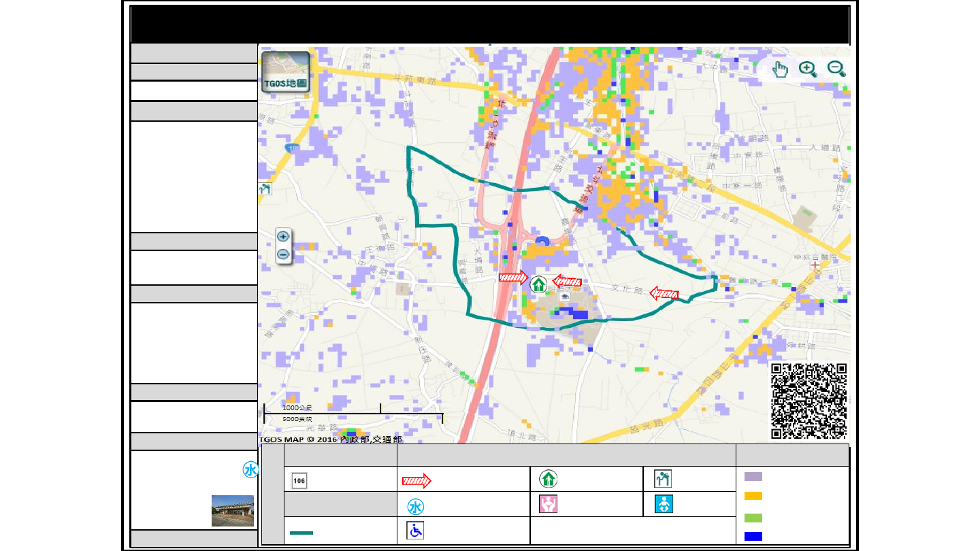Click the 106 route sign legend icon

click(x=299, y=480)
